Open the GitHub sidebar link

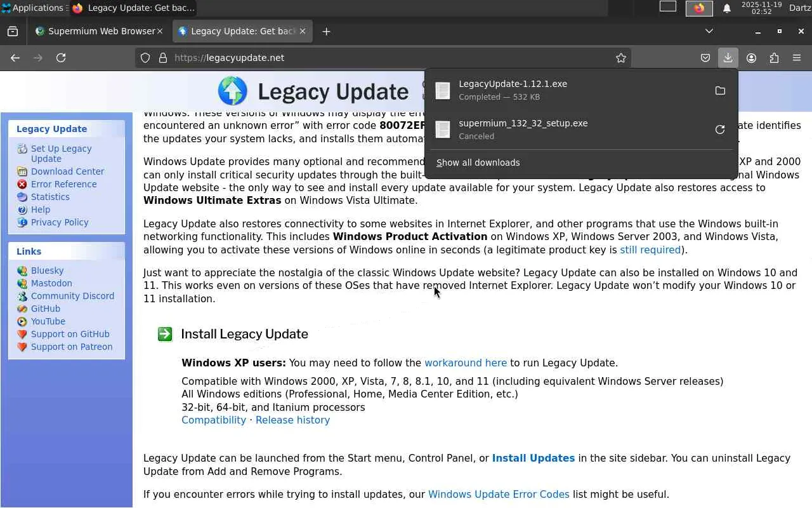(46, 309)
